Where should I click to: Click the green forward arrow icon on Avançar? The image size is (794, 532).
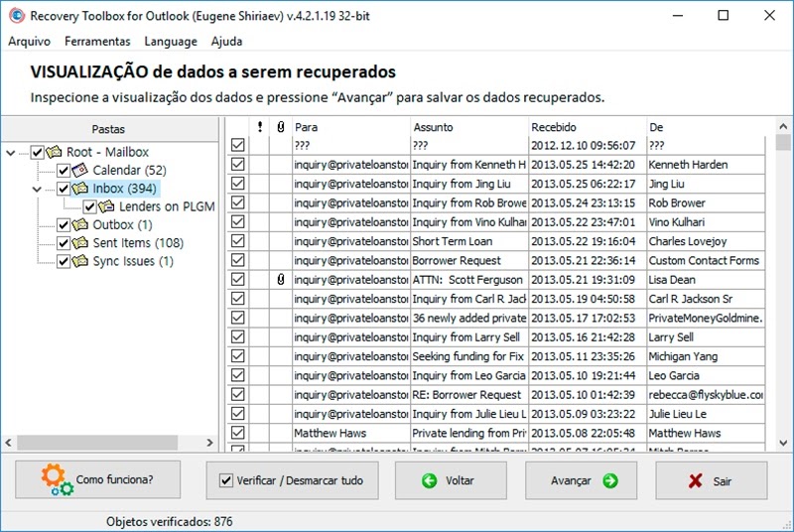pyautogui.click(x=610, y=480)
